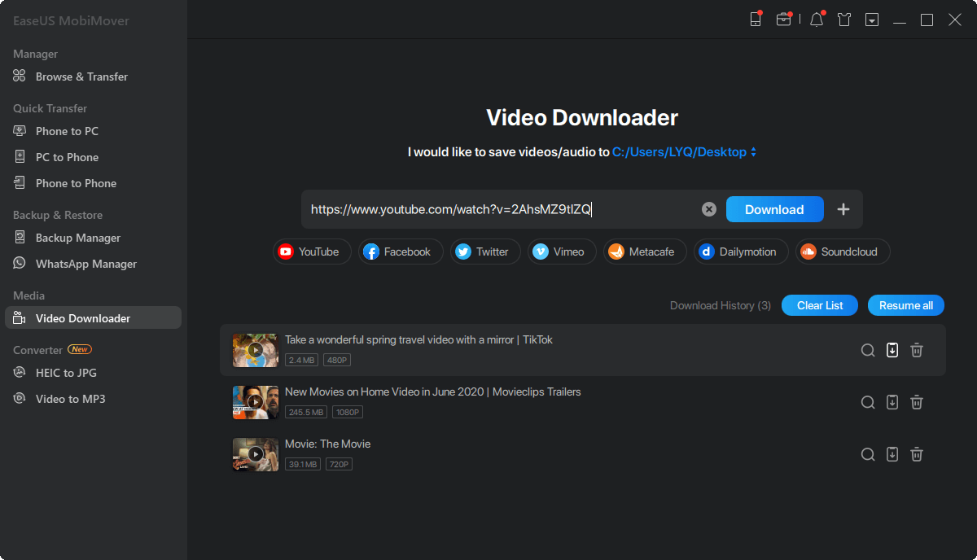Click title 'New Movies on Home Video in June 2020'

tap(433, 392)
